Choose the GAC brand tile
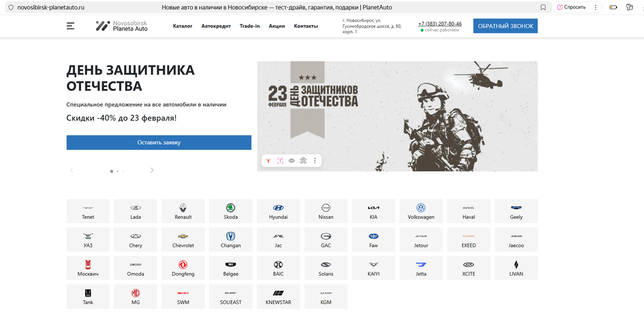 (326, 239)
